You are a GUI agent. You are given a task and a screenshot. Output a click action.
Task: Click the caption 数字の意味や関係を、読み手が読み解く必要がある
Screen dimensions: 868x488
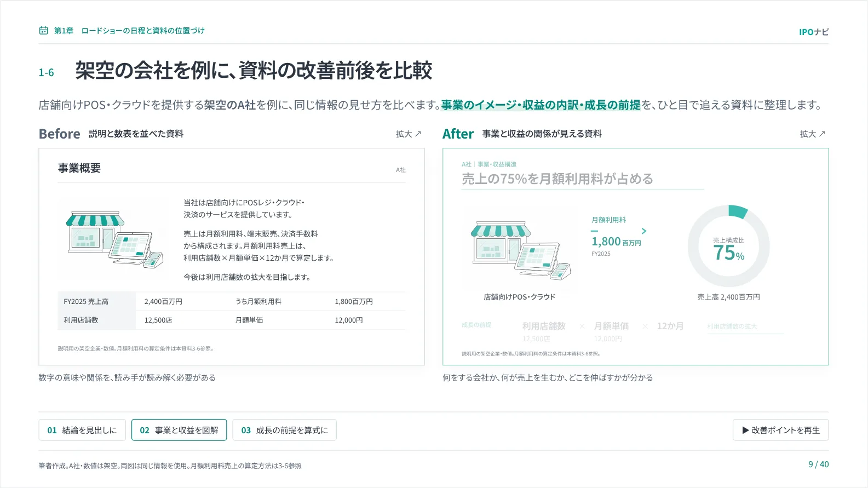127,377
